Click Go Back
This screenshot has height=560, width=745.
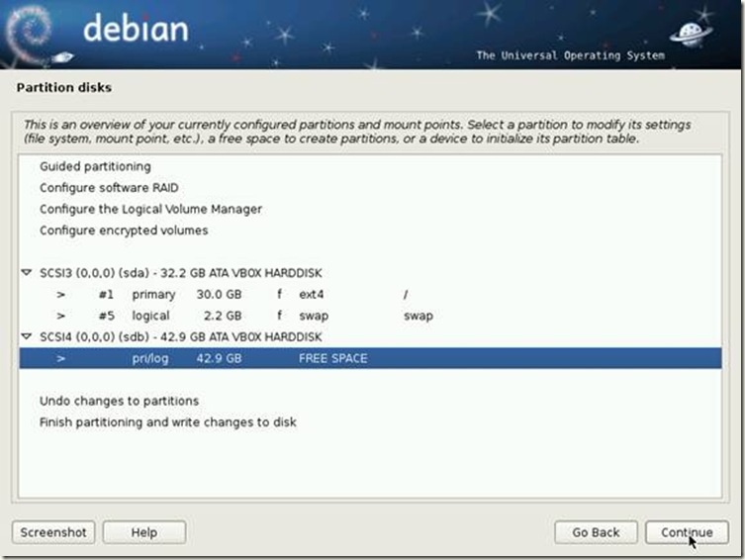click(596, 532)
